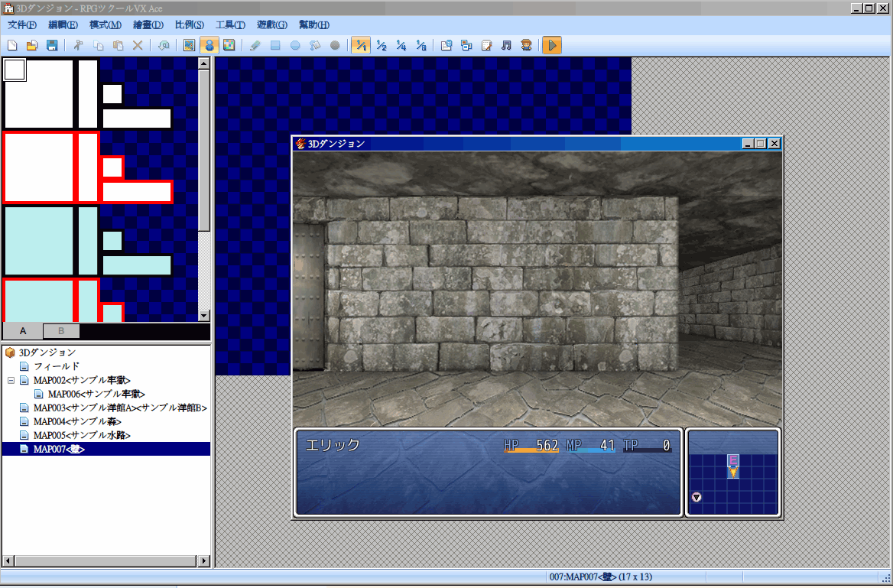Open a project via the folder icon
The image size is (893, 588).
pyautogui.click(x=32, y=46)
